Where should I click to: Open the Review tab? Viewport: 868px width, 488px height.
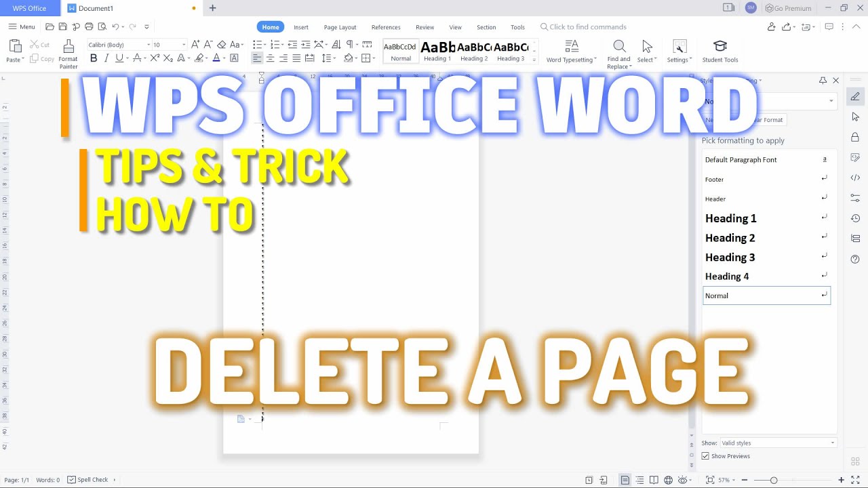point(425,27)
